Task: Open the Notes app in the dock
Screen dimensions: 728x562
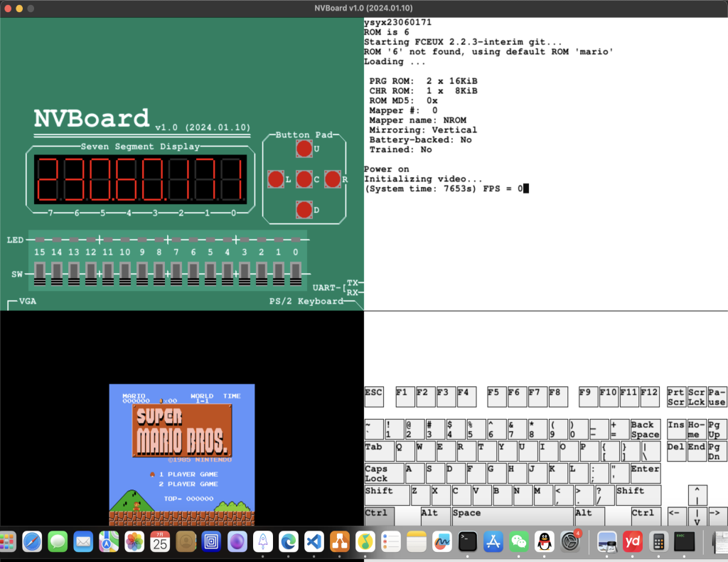Action: pyautogui.click(x=417, y=541)
